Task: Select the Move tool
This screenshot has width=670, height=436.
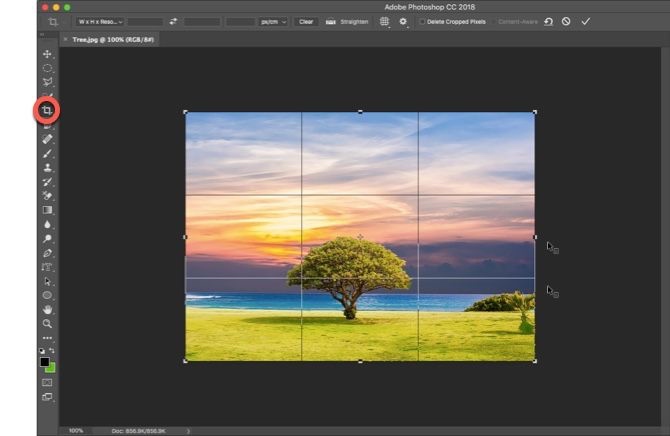Action: 47,54
